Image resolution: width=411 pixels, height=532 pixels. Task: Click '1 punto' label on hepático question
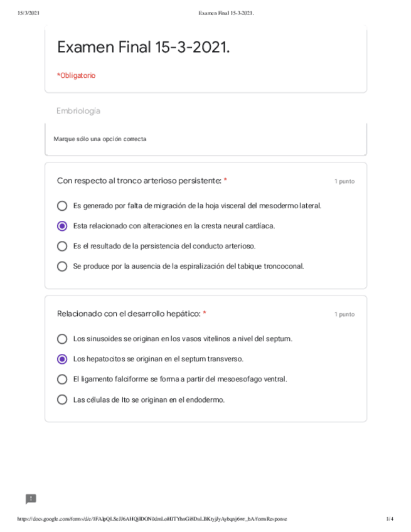coord(344,314)
